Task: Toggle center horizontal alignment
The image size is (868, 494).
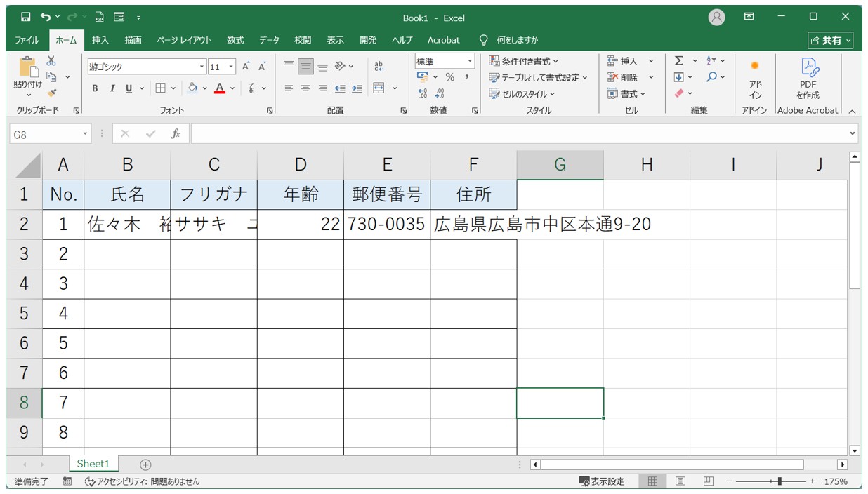Action: [305, 88]
